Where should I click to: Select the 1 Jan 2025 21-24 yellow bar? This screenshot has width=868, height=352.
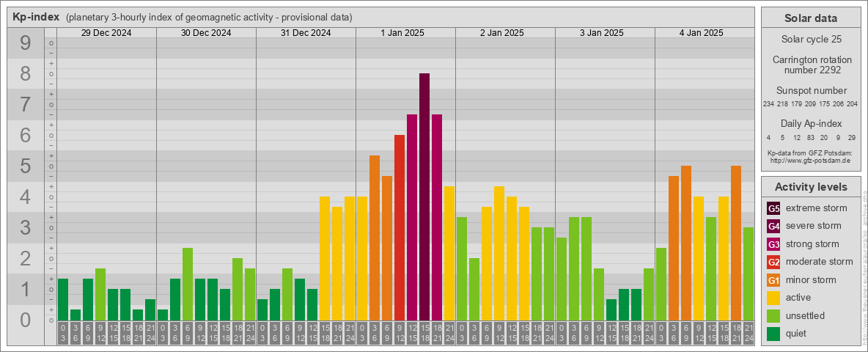(x=449, y=254)
